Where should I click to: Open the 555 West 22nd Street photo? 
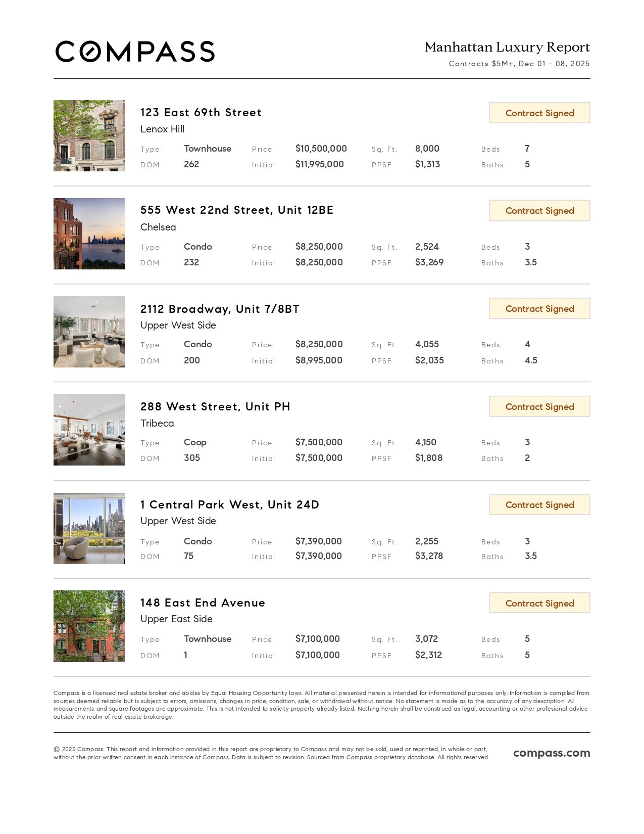[x=89, y=234]
